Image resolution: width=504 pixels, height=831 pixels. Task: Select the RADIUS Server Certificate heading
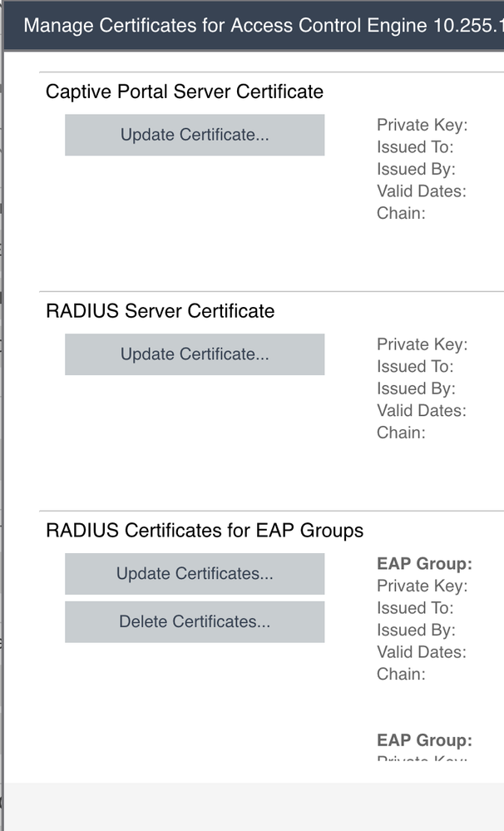(160, 311)
